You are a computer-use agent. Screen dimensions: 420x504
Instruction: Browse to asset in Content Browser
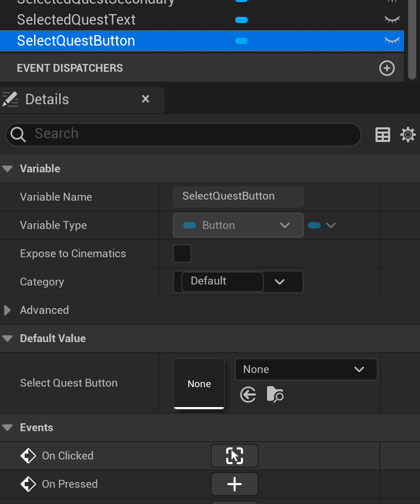[x=275, y=395]
